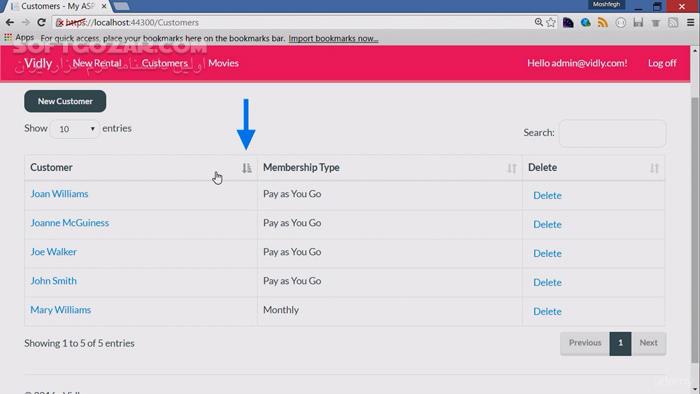Click the Vidly brand link

pos(38,63)
